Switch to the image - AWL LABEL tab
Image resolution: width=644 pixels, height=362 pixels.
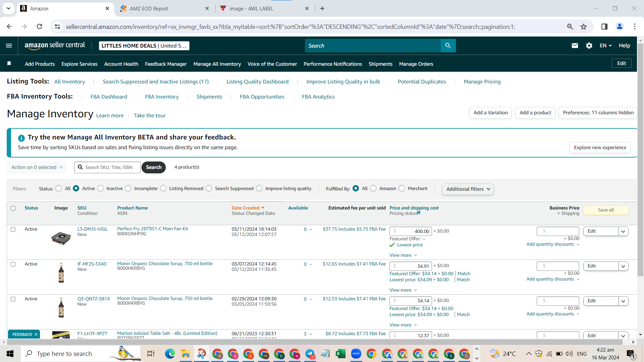264,8
